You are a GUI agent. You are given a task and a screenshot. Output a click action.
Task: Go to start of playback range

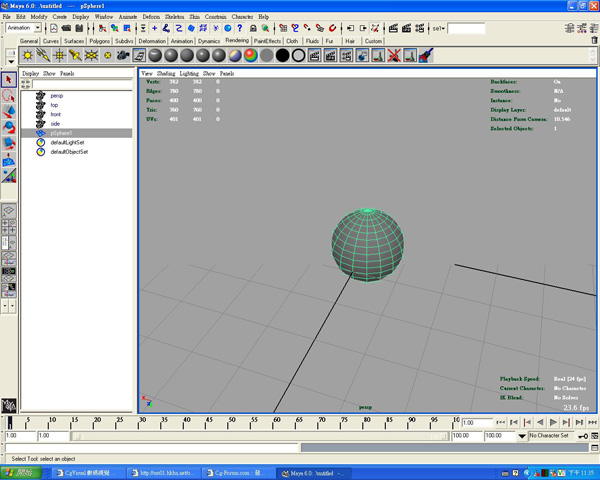(x=501, y=422)
